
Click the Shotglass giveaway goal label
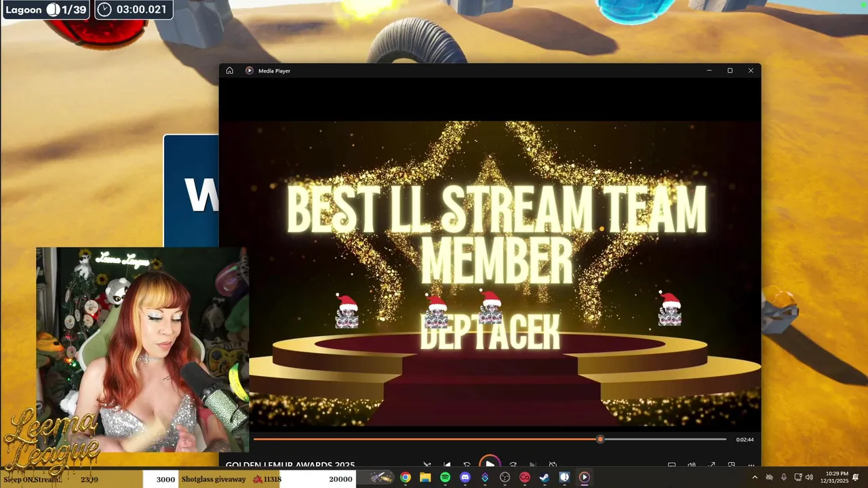(x=214, y=479)
